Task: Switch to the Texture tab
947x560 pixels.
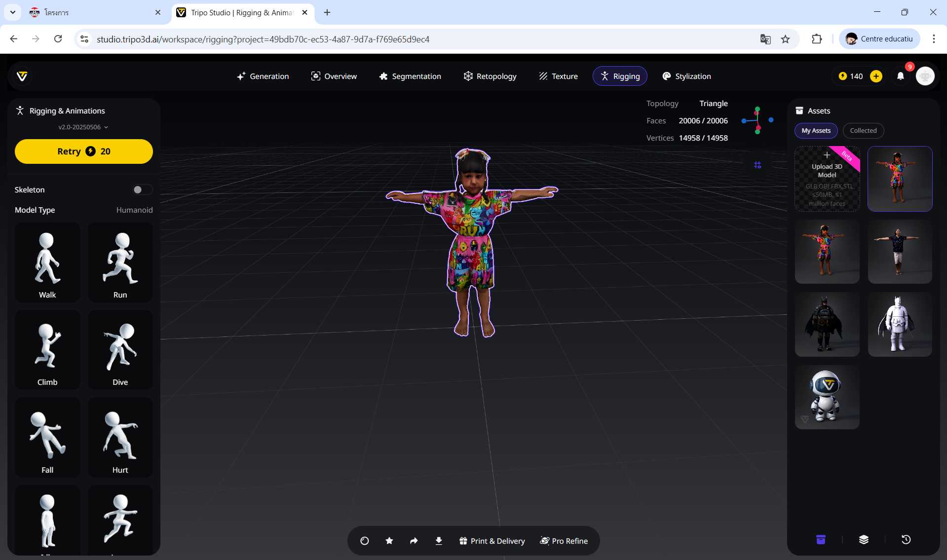Action: (558, 76)
